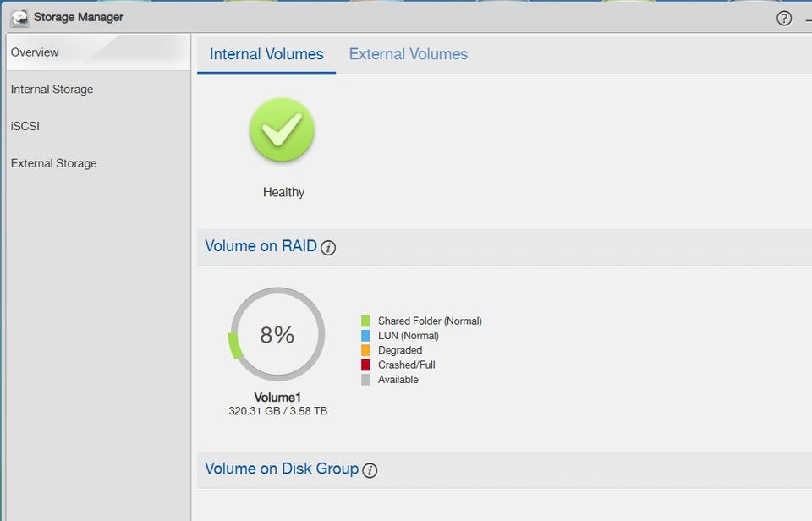This screenshot has height=521, width=812.
Task: Click the red Crashed/Full legend swatch
Action: pyautogui.click(x=365, y=365)
